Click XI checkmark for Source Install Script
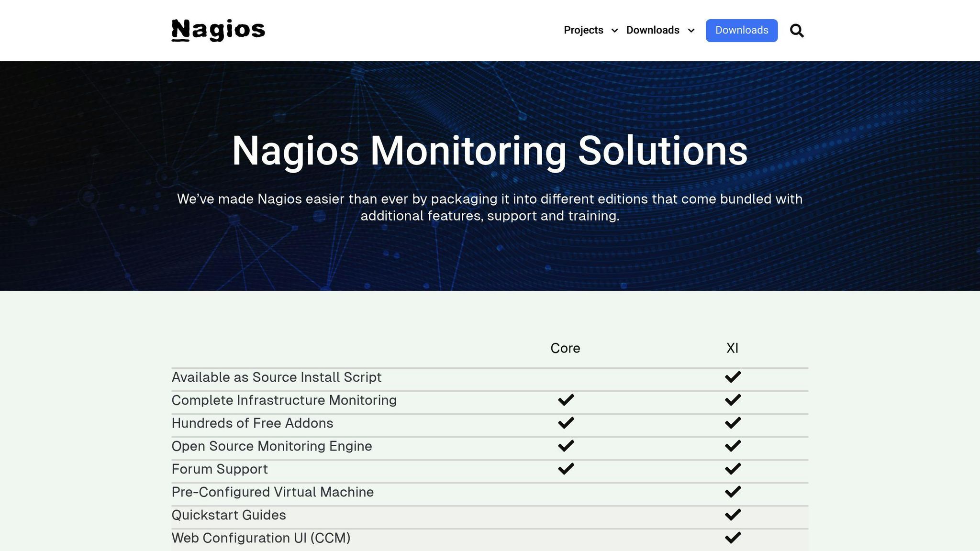 click(733, 377)
